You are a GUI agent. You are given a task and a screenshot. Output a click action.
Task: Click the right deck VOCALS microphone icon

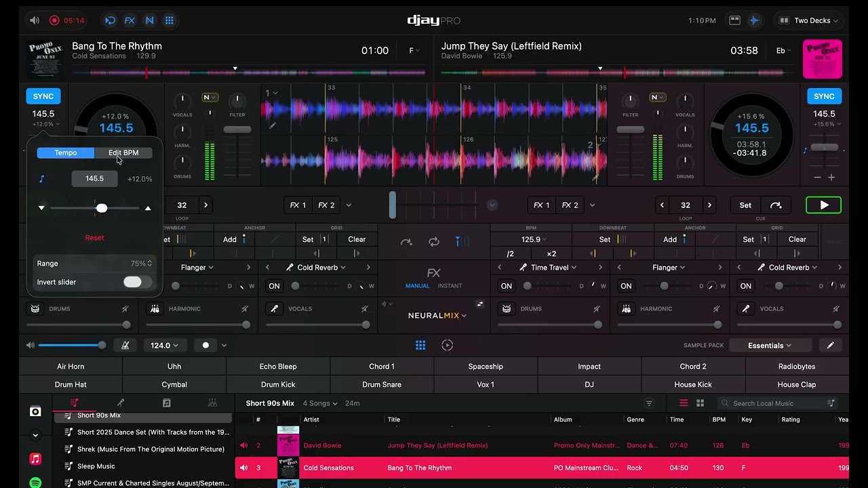tap(746, 308)
